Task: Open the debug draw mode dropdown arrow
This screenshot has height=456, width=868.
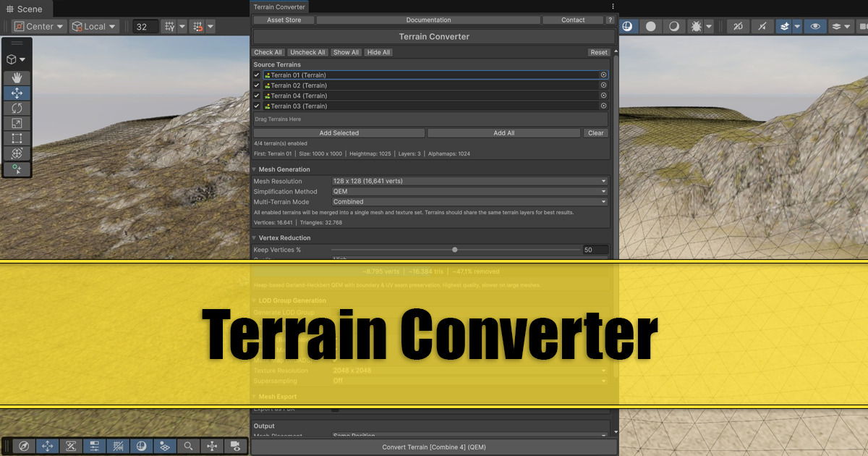Action: [x=709, y=26]
